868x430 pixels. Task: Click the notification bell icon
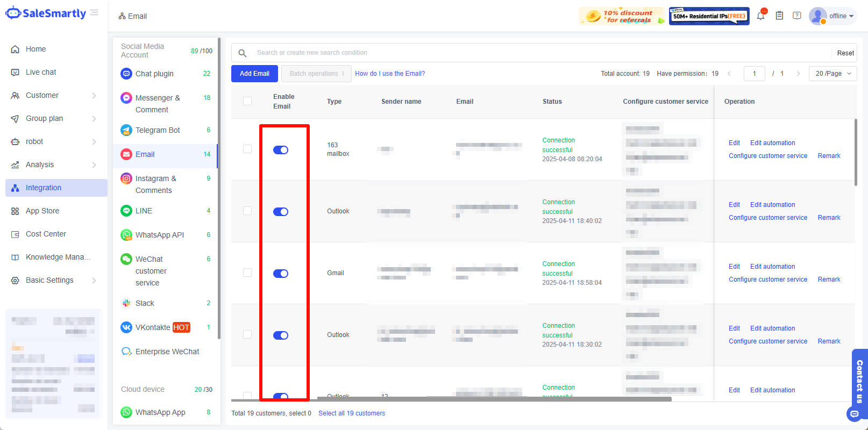tap(760, 16)
